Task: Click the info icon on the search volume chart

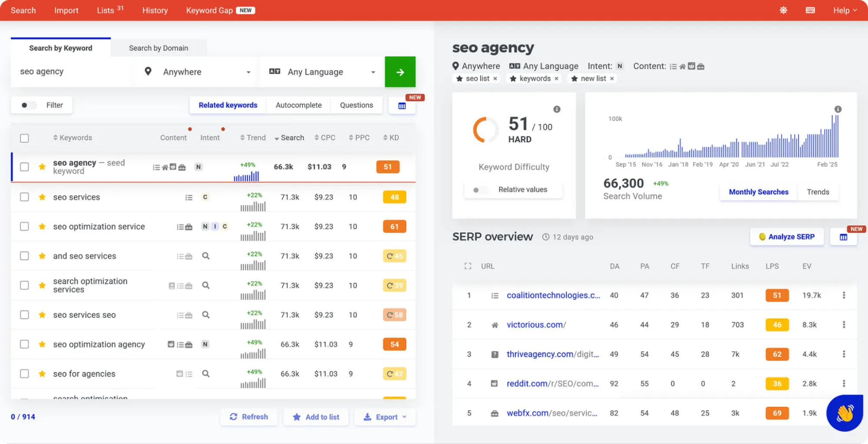Action: [x=838, y=110]
